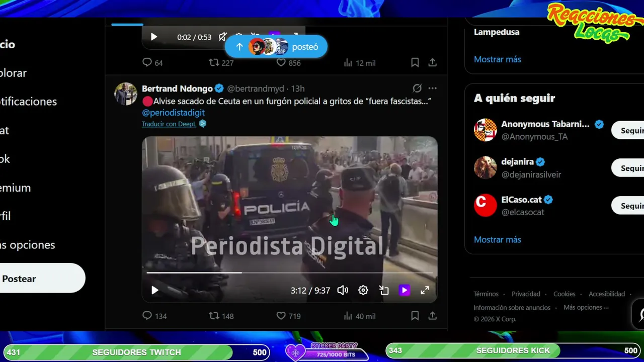
Task: Click the Grok icon on Bertrand's post
Action: tap(417, 88)
